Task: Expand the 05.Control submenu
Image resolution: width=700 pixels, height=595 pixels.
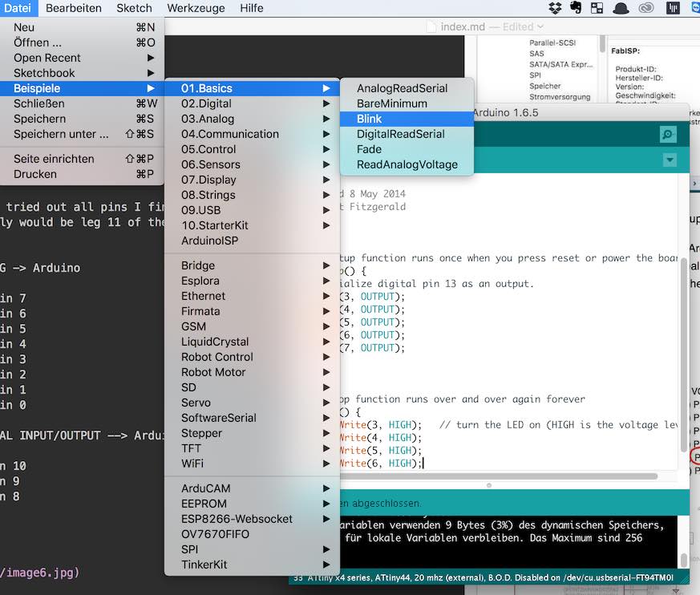Action: click(x=253, y=148)
